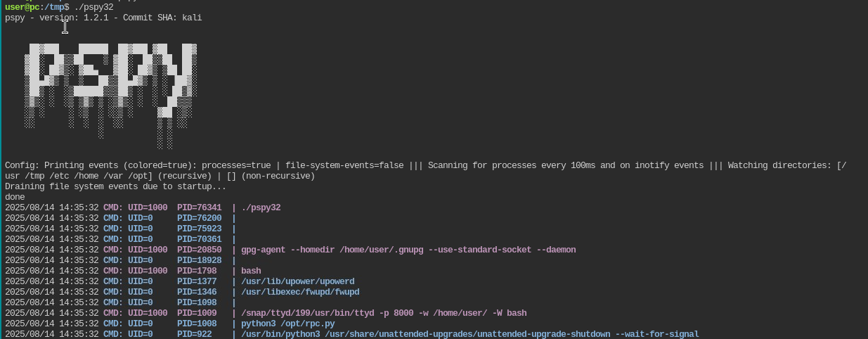Click the unattended-upgrade-shutdown command line
The height and width of the screenshot is (339, 868).
tap(469, 334)
